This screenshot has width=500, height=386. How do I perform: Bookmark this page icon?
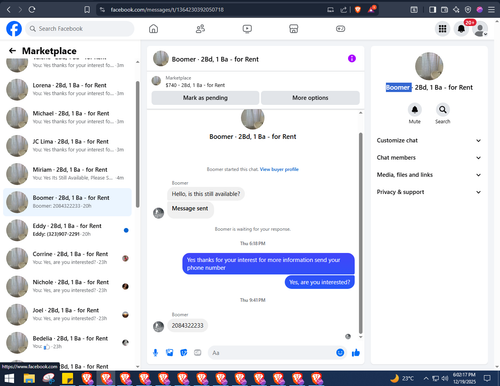click(x=87, y=10)
